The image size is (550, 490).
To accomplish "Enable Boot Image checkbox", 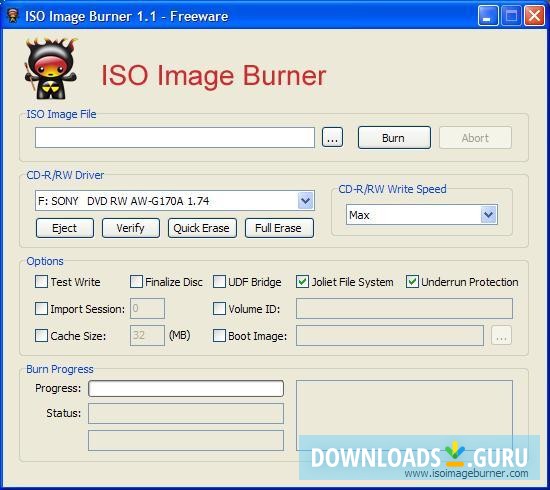I will [220, 336].
